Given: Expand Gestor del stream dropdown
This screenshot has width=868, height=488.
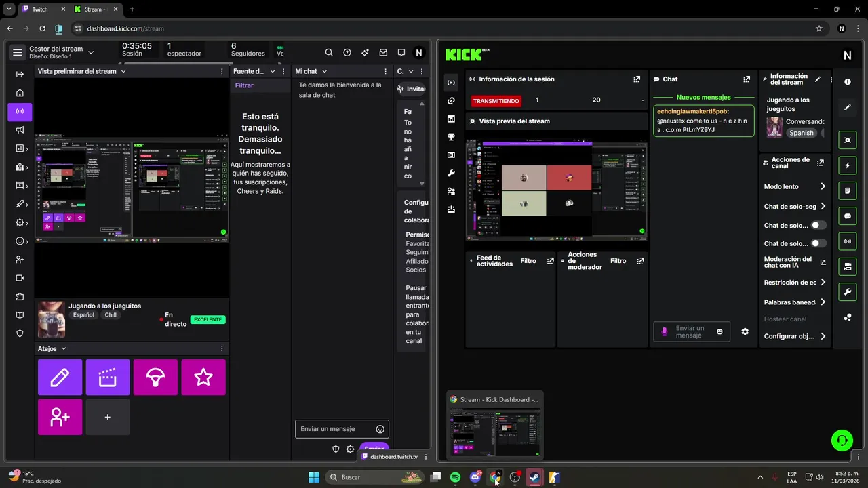Looking at the screenshot, I should tap(91, 52).
